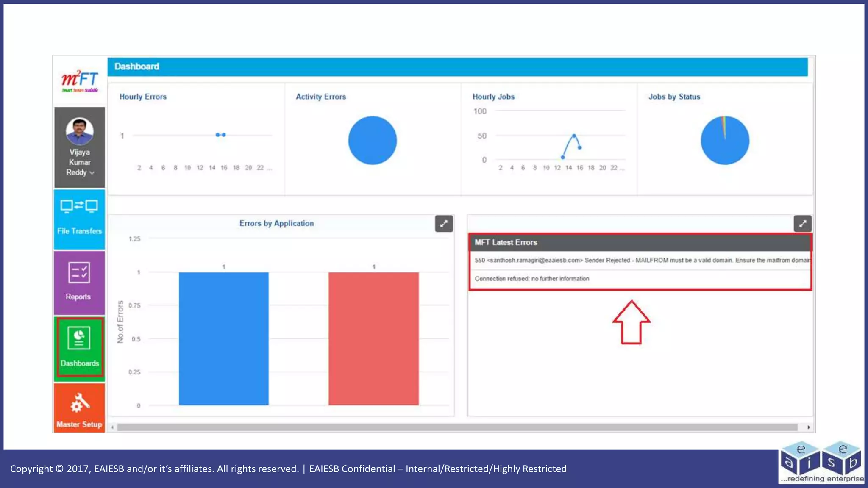Click the Hourly Jobs peak data point
Viewport: 868px width, 488px height.
[x=574, y=136]
